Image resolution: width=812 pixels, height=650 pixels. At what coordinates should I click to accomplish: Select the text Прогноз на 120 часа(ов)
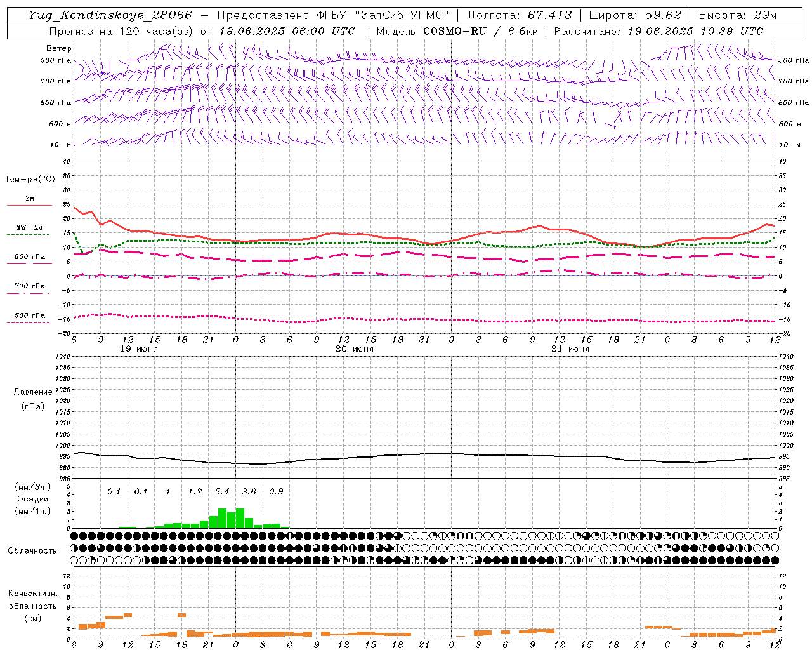click(122, 31)
